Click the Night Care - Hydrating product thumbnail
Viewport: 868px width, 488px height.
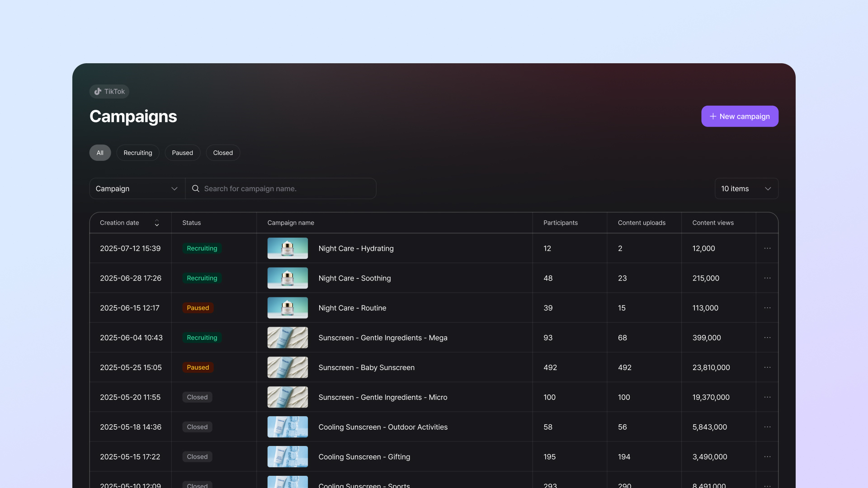[x=288, y=248]
